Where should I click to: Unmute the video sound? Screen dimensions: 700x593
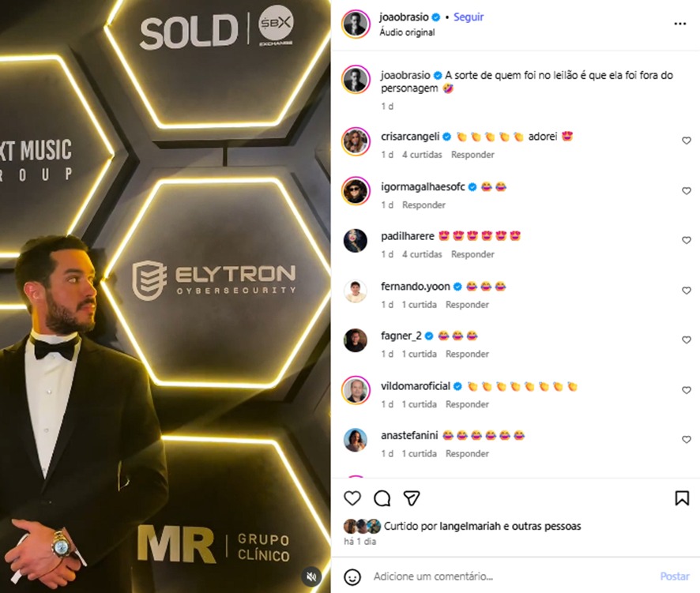pyautogui.click(x=311, y=576)
